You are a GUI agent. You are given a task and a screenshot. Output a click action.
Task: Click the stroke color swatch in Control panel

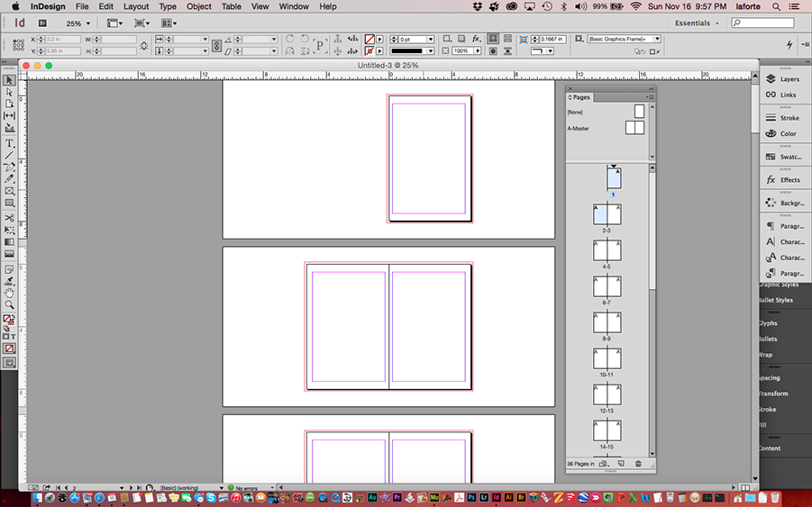coord(370,50)
